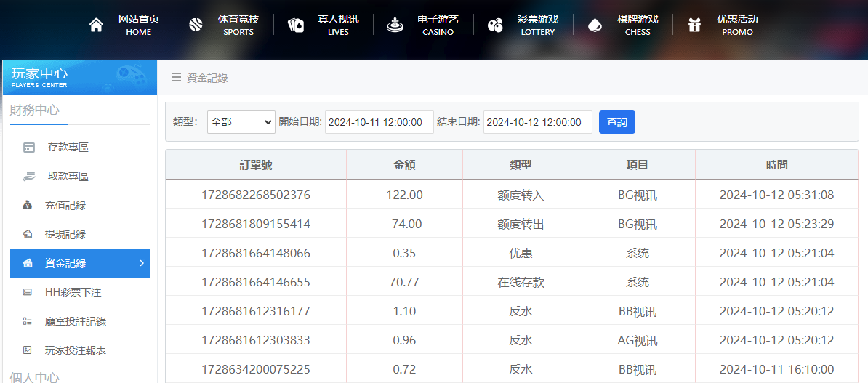
Task: Click the lottery balls icon
Action: pos(495,25)
